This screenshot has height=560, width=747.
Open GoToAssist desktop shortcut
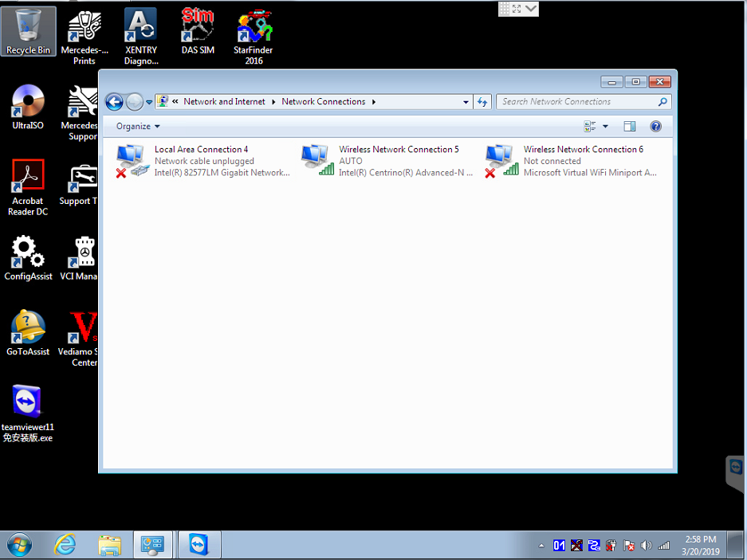pos(28,333)
